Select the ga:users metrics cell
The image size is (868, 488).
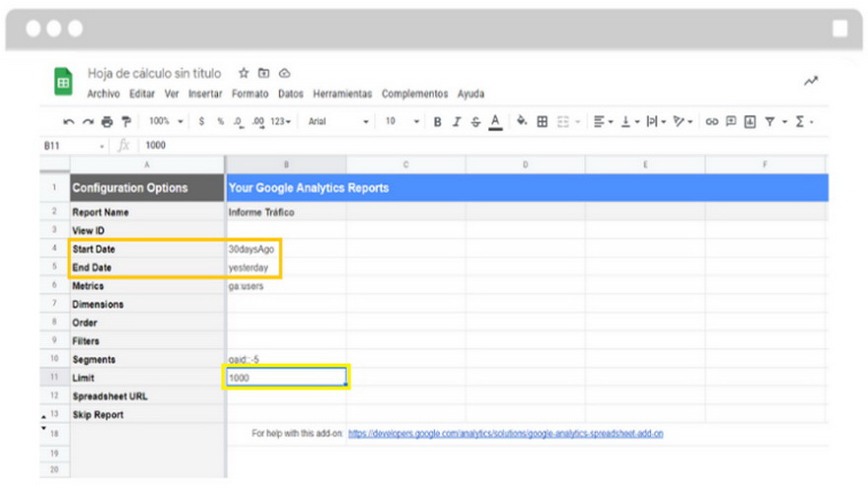point(286,286)
